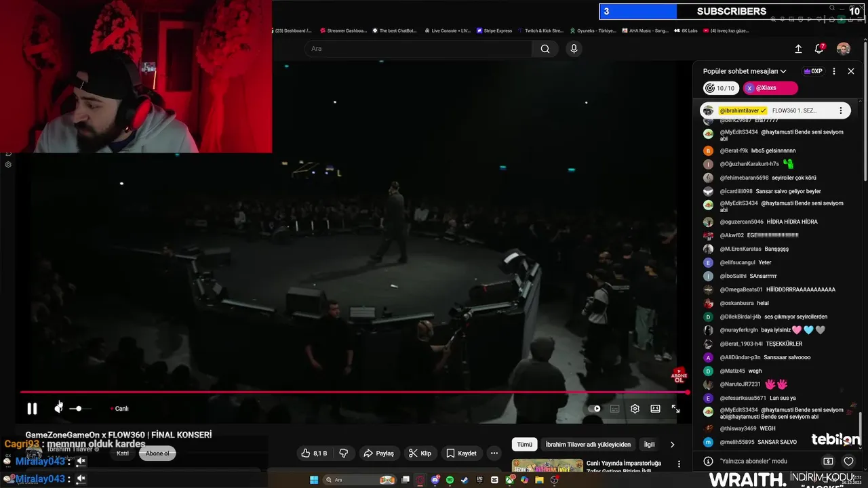Like the video with the thumbs-up button
The width and height of the screenshot is (868, 488).
tap(315, 453)
